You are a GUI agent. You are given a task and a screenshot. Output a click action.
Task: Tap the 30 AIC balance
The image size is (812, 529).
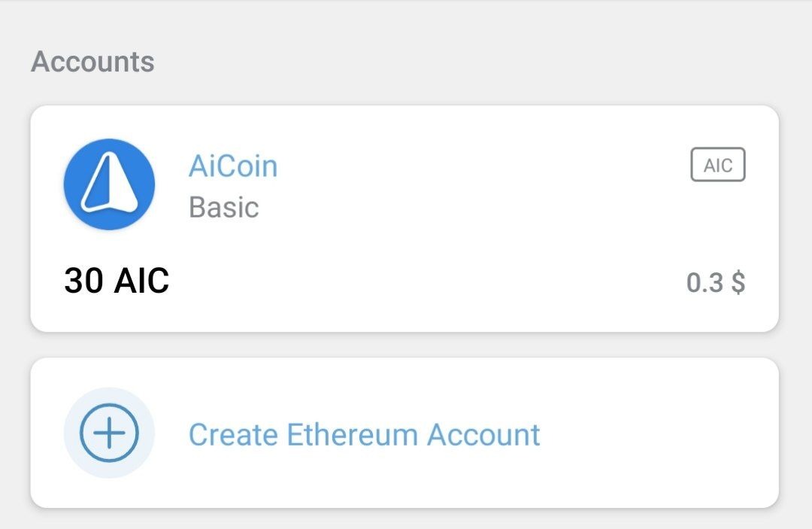coord(117,281)
